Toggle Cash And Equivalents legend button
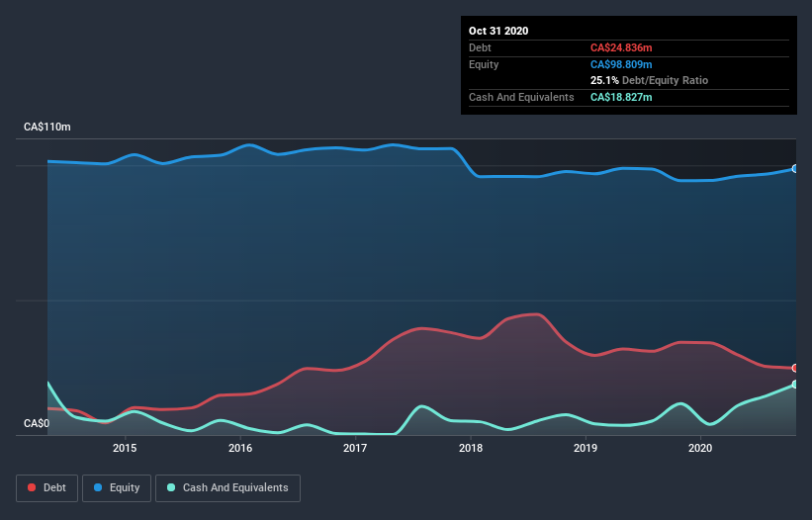This screenshot has width=812, height=520. coord(227,488)
